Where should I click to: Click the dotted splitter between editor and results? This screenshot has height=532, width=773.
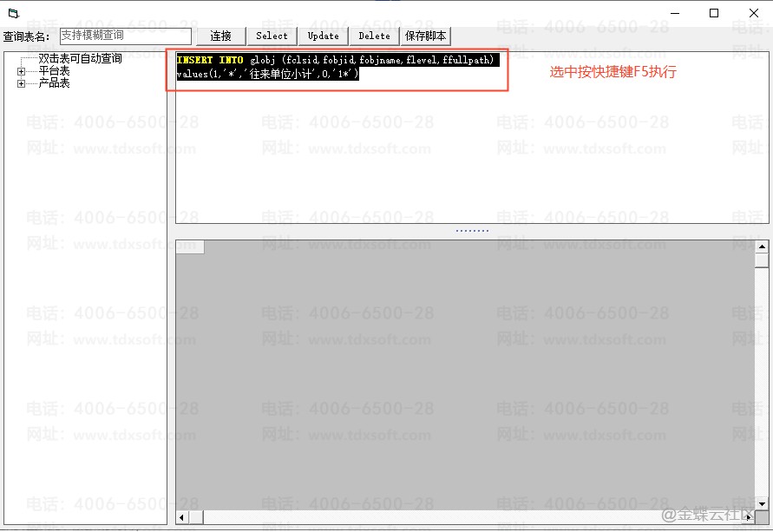472,231
